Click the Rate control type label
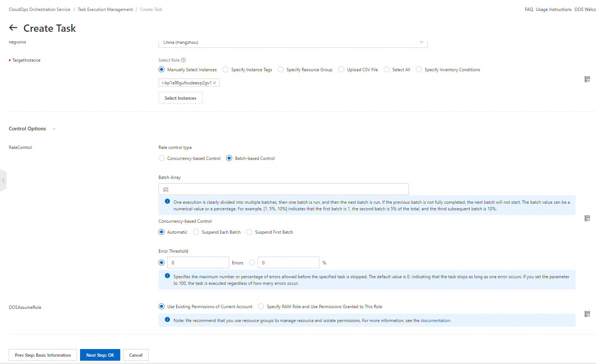 pos(175,147)
